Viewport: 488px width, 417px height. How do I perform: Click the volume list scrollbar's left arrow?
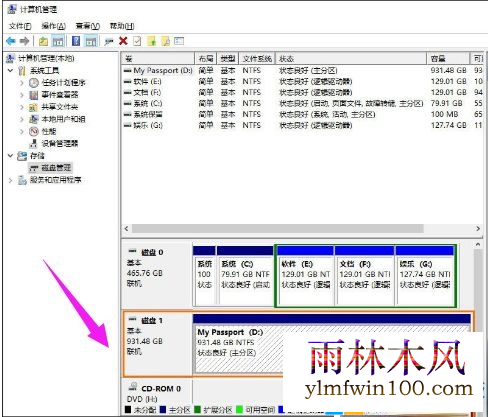coord(126,228)
